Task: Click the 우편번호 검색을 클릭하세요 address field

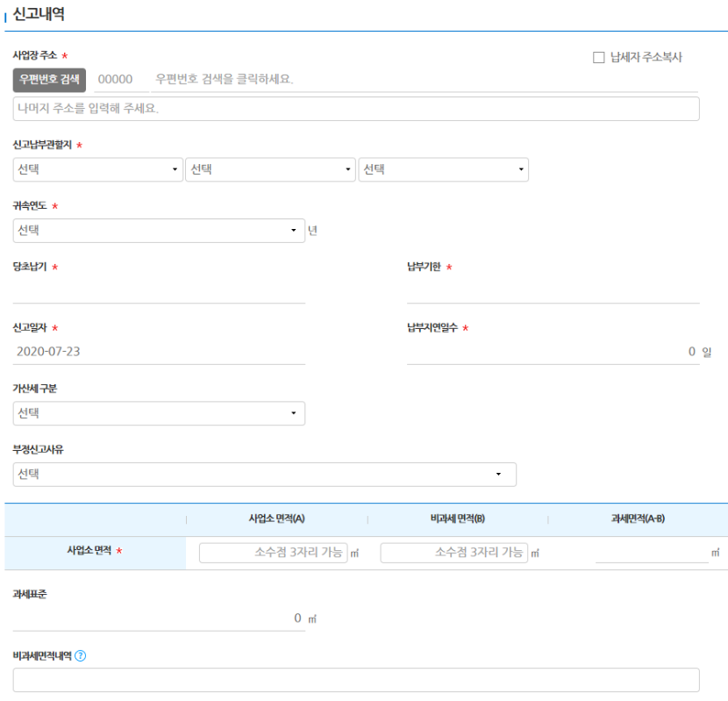Action: tap(425, 80)
